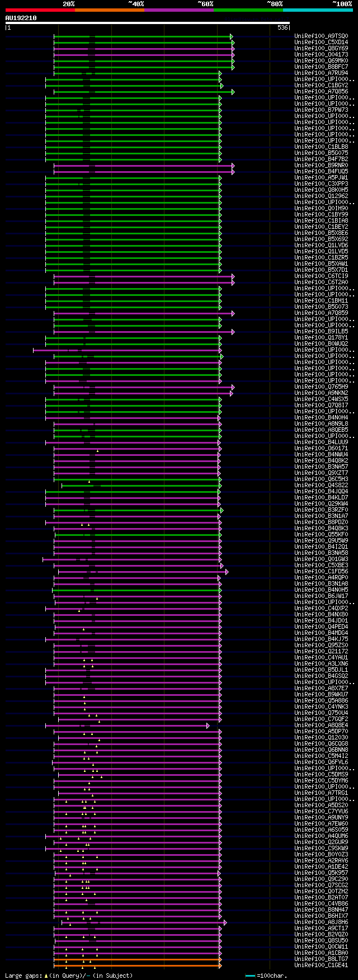Open hit UniRef100_A9TSQ0
358x980 pixels.
(x=321, y=36)
